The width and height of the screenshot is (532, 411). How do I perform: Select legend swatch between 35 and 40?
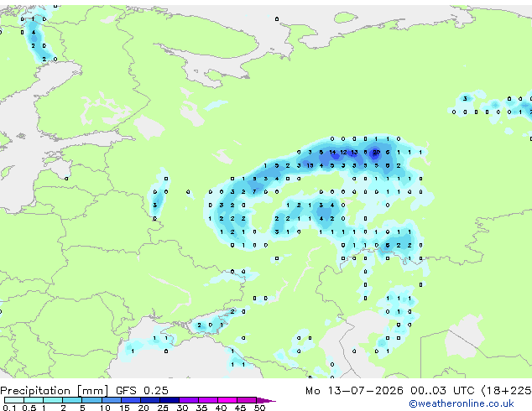pyautogui.click(x=208, y=400)
